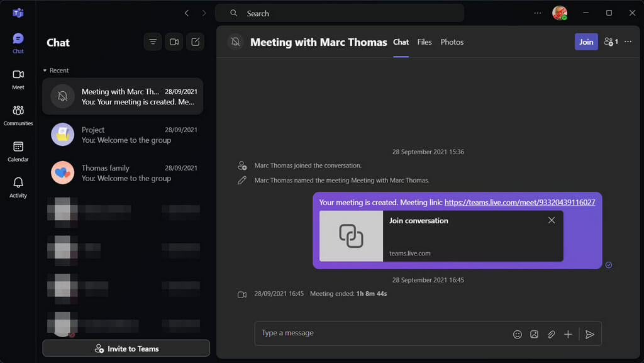Collapse the Recent chats section
The width and height of the screenshot is (644, 363).
[45, 70]
